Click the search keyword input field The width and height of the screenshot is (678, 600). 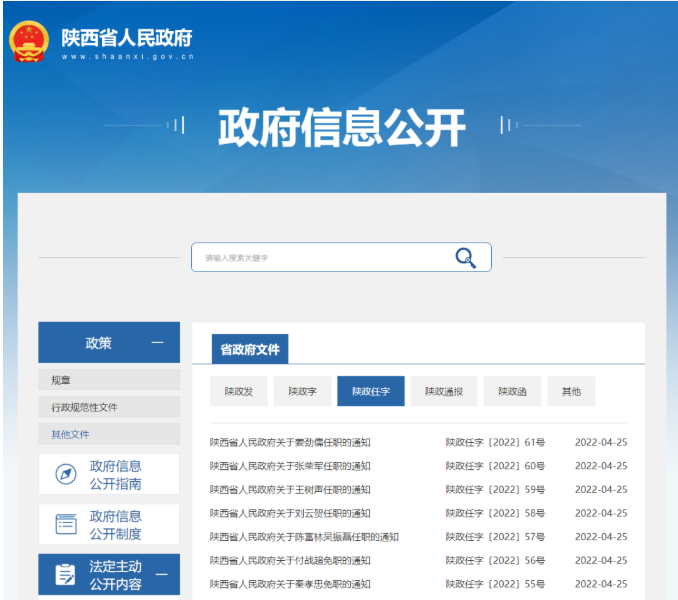tap(320, 258)
